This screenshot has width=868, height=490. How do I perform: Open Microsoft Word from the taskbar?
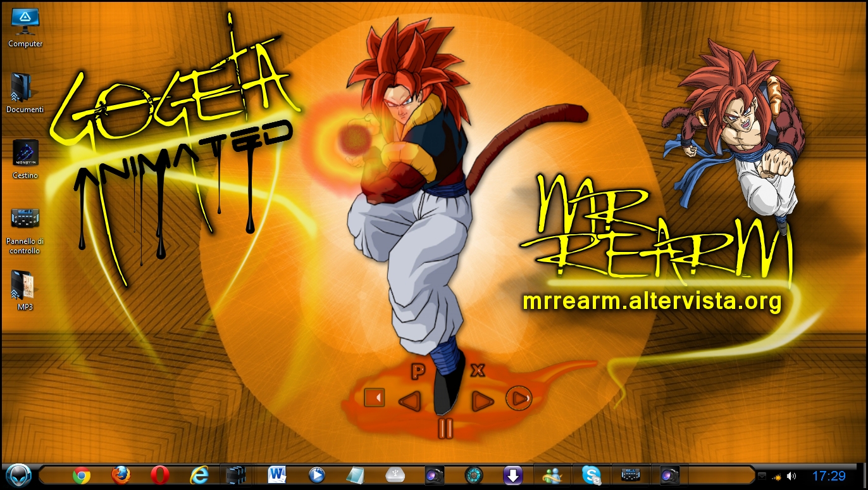277,475
